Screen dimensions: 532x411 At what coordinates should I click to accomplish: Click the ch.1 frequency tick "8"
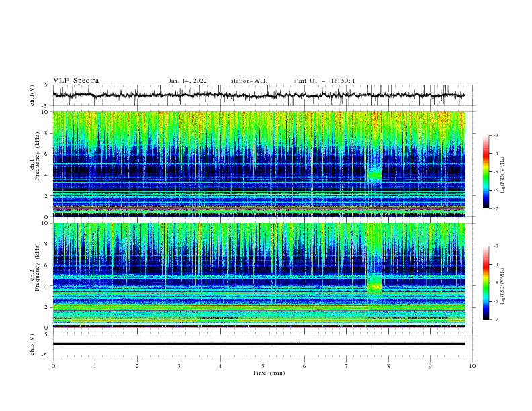click(47, 133)
